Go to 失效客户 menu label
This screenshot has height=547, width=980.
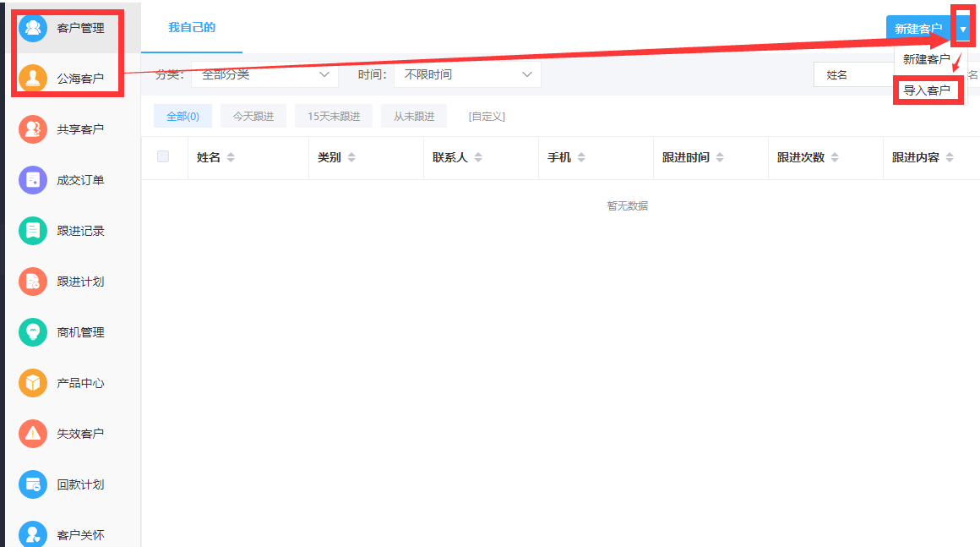pyautogui.click(x=80, y=433)
